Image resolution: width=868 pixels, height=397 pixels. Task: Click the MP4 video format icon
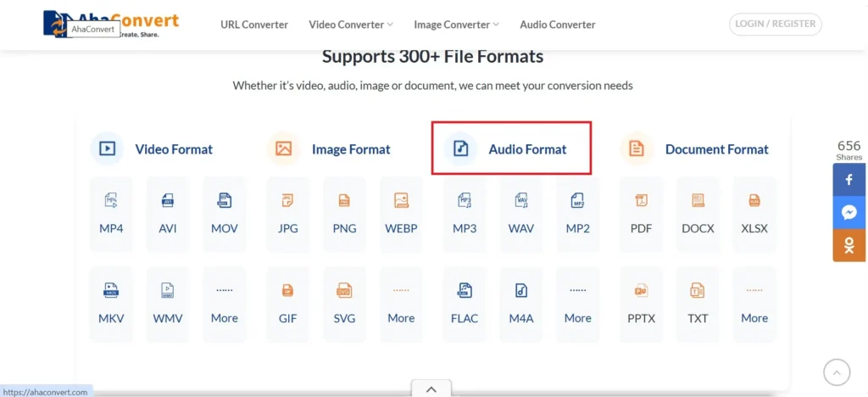pos(111,213)
